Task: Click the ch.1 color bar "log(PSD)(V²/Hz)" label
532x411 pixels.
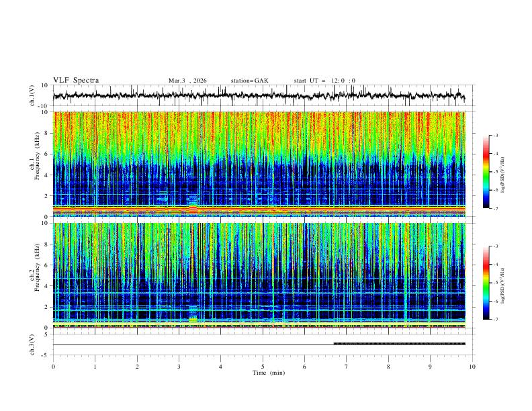Action: [503, 175]
